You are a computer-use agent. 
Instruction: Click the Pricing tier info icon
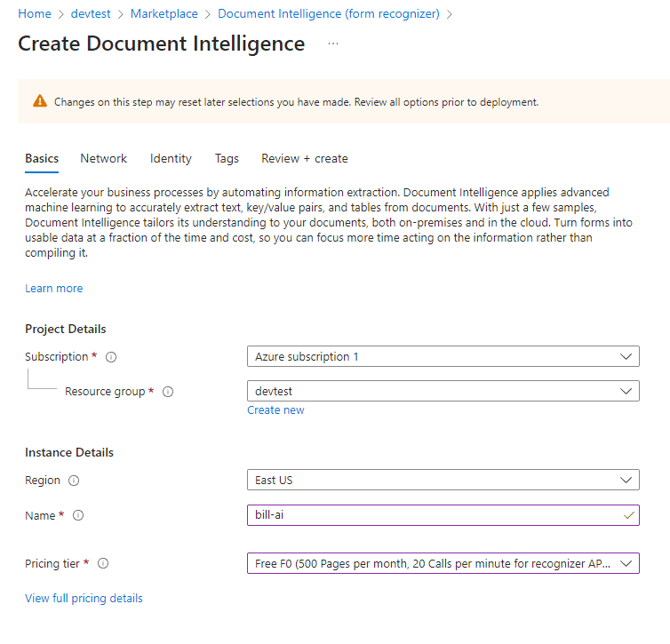pos(103,563)
